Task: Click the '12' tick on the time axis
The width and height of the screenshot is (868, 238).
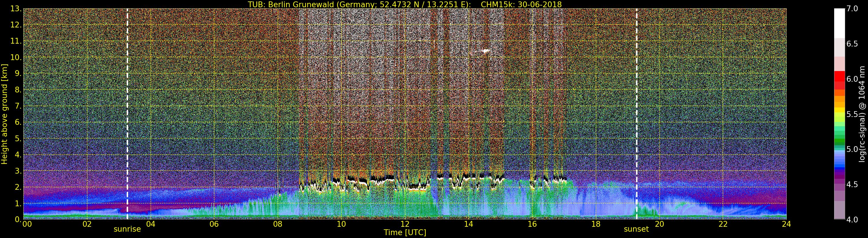Action: (405, 224)
